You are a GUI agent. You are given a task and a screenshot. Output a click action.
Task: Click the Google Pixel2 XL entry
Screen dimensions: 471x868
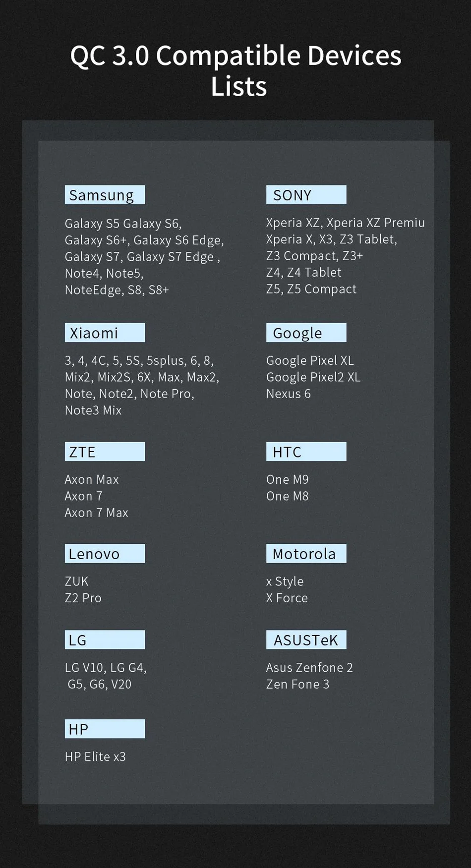coord(313,377)
